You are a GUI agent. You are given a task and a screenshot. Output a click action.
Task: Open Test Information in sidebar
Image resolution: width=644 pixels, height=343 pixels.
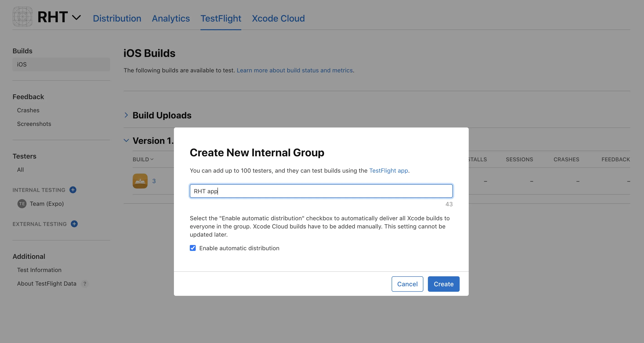pos(39,270)
